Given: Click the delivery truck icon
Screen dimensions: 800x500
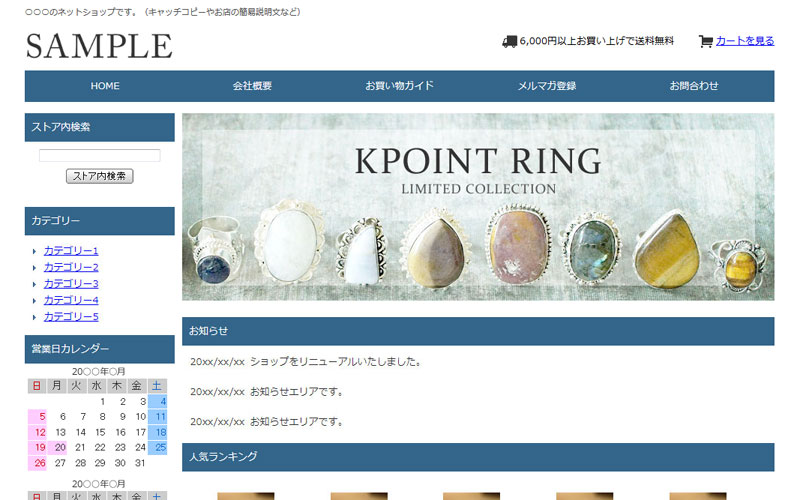Looking at the screenshot, I should 510,41.
